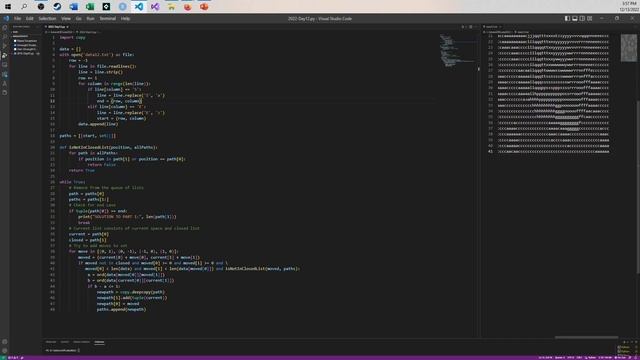Switch to Visual Studio purple icon in taskbar
This screenshot has width=640, height=360.
coord(155,7)
